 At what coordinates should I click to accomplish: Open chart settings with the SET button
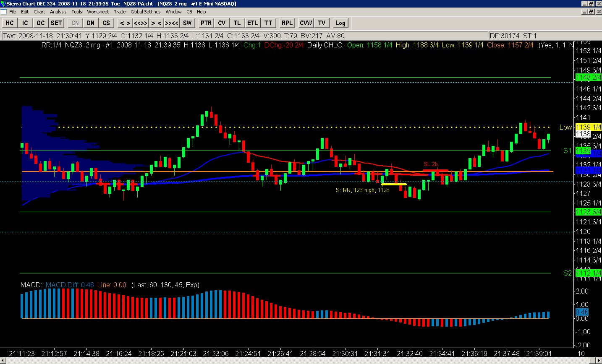(x=56, y=23)
